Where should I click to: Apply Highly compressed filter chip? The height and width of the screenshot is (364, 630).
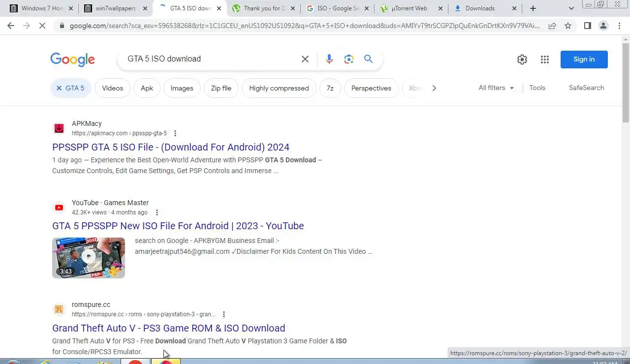coord(279,88)
